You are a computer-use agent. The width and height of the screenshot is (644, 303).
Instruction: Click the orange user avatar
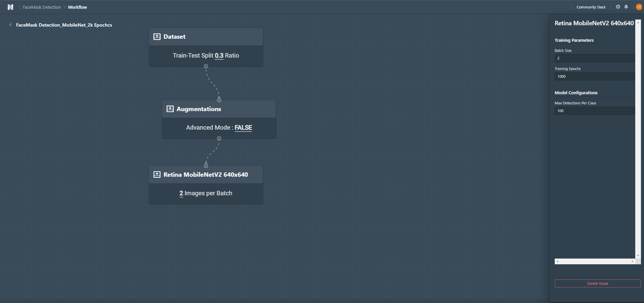click(x=639, y=7)
